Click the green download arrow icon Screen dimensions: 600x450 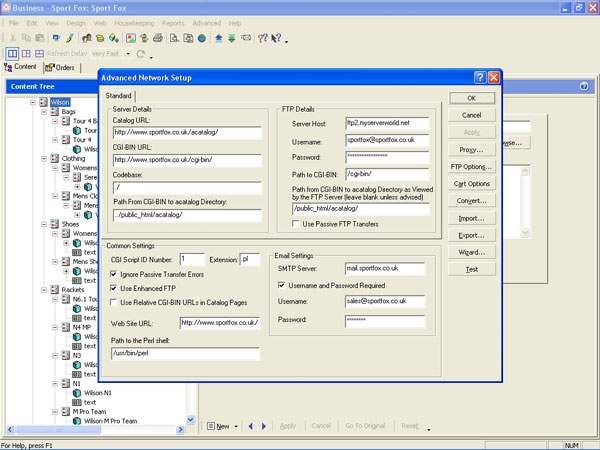(x=232, y=38)
